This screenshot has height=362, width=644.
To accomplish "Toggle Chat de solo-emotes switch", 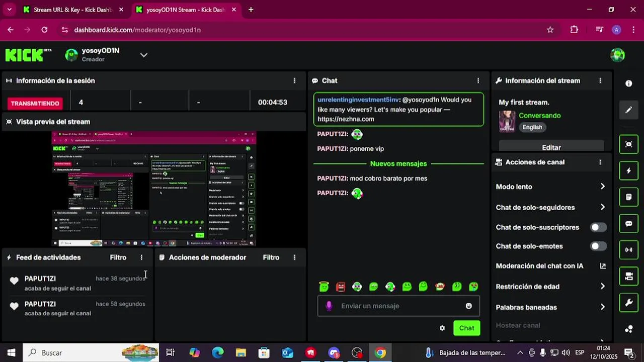I will pos(598,246).
